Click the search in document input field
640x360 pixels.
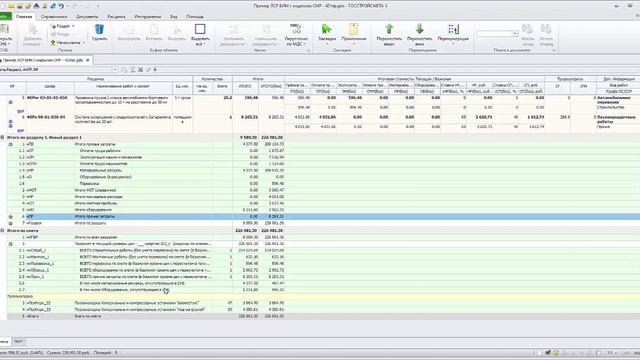tap(494, 33)
